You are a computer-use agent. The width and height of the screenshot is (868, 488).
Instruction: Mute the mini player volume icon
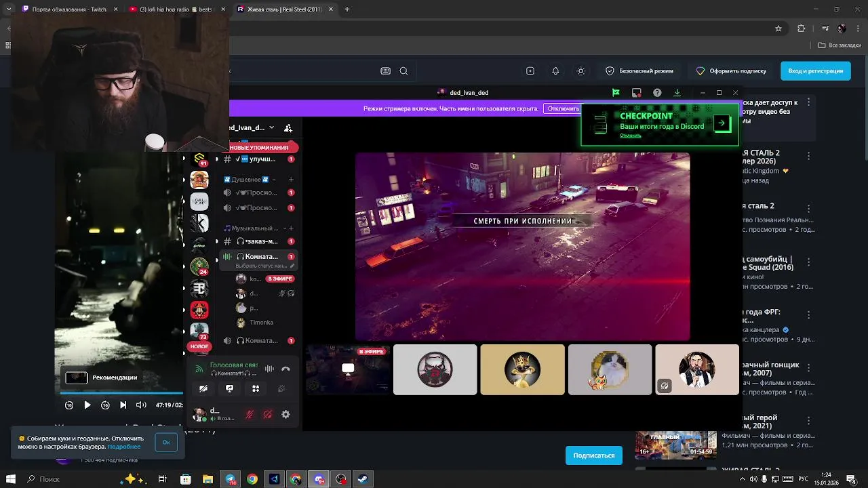[x=141, y=405]
